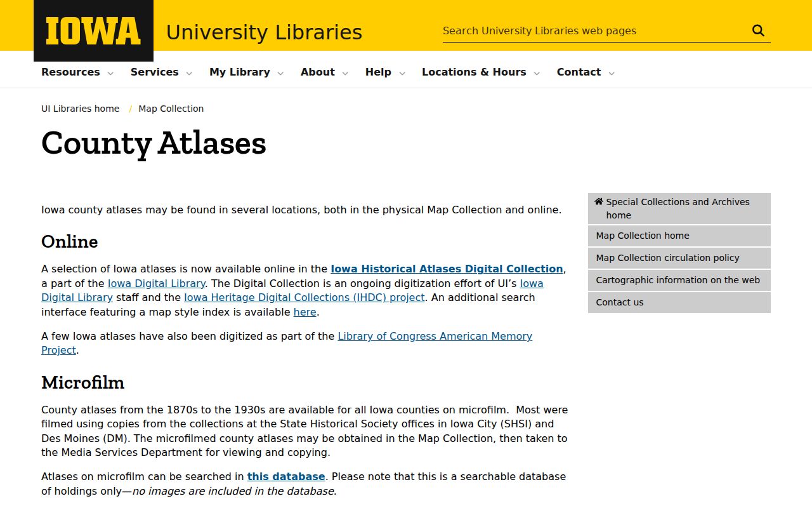Expand the Locations & Hours chevron
The width and height of the screenshot is (812, 508).
coord(537,73)
